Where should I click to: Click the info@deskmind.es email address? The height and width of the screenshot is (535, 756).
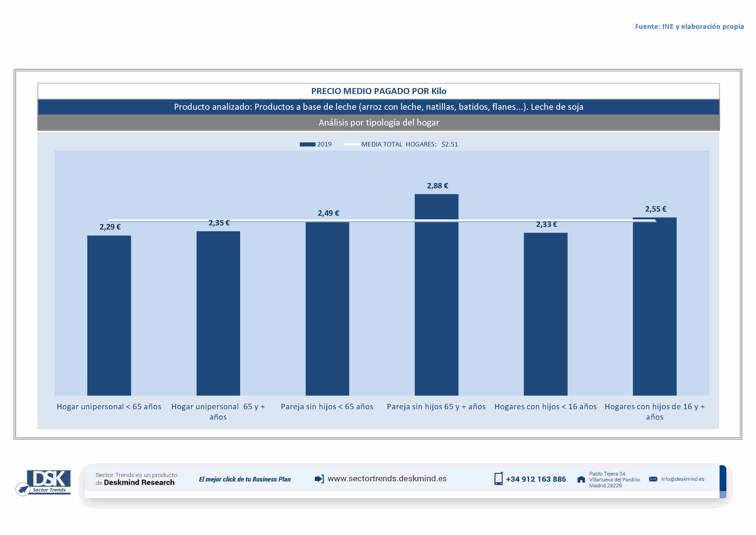682,479
